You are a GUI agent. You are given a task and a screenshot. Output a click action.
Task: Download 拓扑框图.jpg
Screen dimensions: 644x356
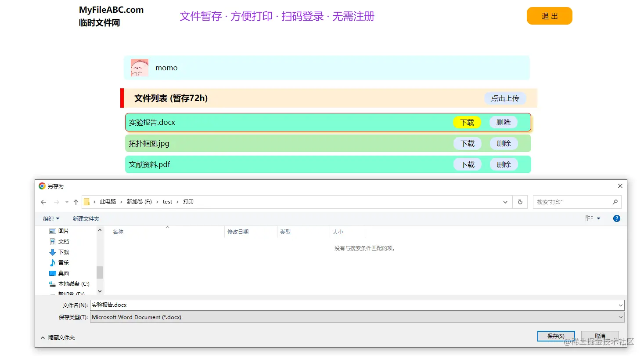[x=468, y=143]
